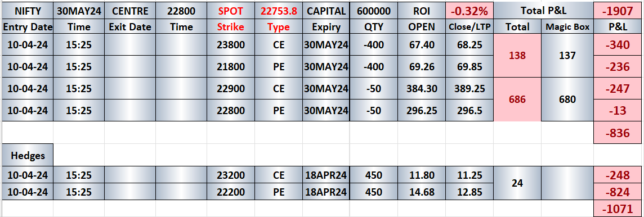The width and height of the screenshot is (644, 217).
Task: Select the subtotal P&L -836
Action: coord(618,133)
